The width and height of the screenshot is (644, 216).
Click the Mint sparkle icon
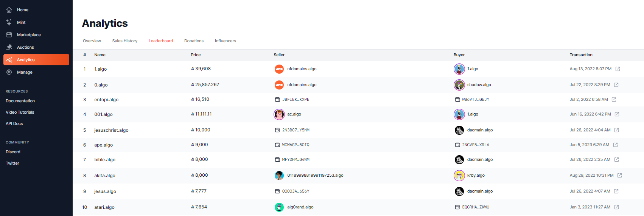pos(9,22)
